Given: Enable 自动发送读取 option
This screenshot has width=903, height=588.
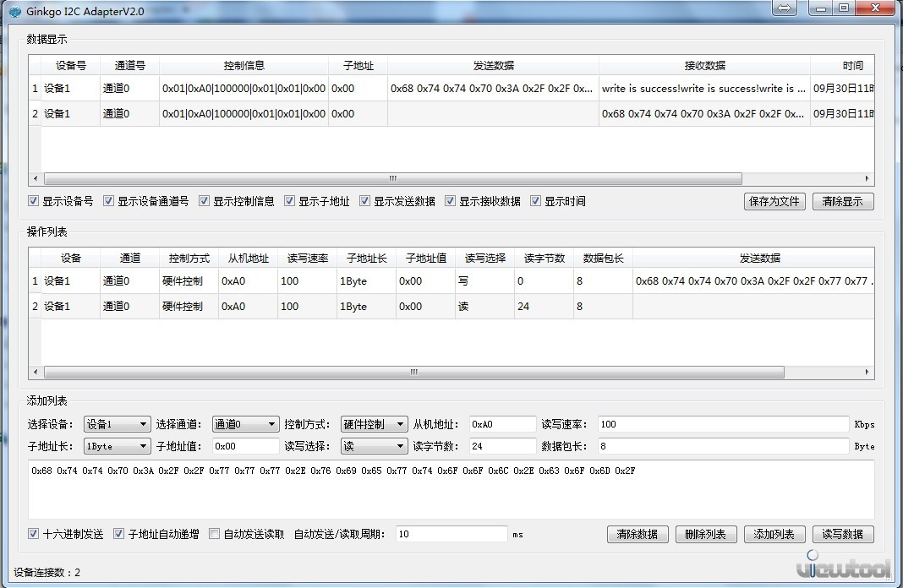Looking at the screenshot, I should 214,533.
